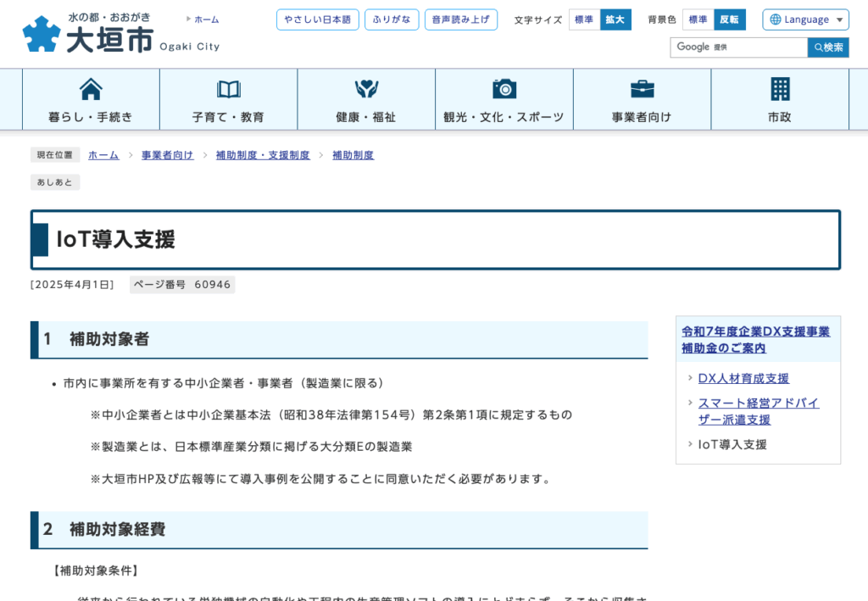Click the camera icon for 観光・文化・スポーツ
868x601 pixels.
coord(504,89)
